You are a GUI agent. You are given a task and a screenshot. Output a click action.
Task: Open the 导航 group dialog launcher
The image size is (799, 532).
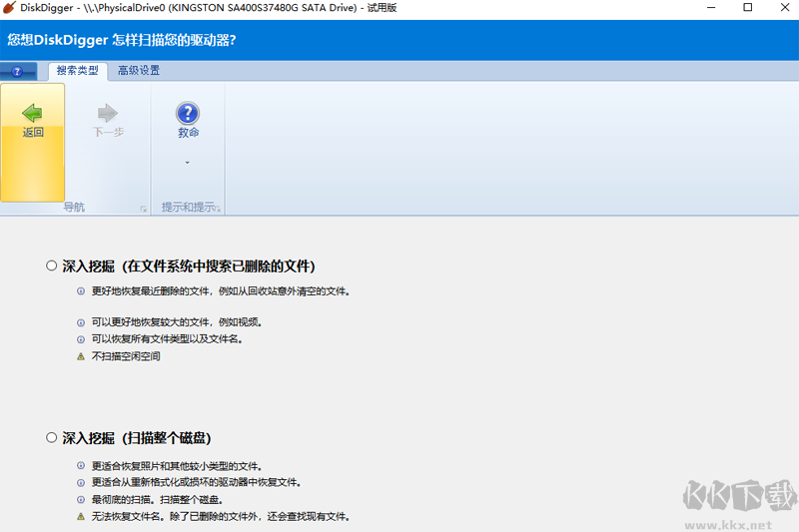[143, 209]
